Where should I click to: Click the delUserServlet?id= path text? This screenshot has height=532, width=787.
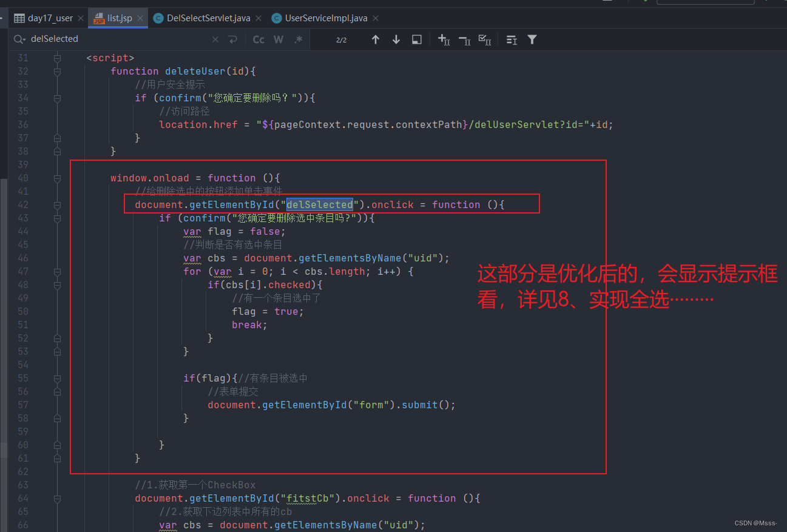tap(529, 125)
